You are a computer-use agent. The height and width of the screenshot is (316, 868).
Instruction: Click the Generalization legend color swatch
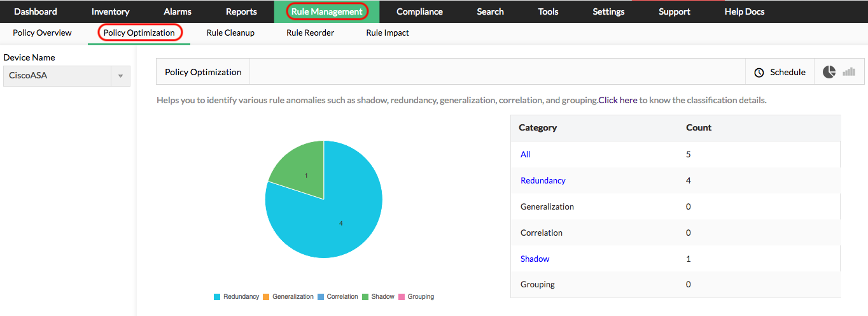pyautogui.click(x=267, y=297)
